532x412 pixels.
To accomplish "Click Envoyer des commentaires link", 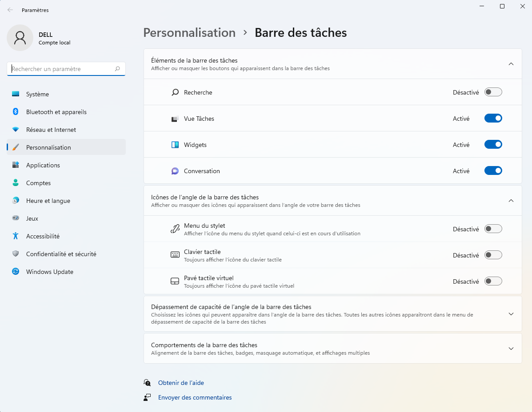I will point(195,397).
